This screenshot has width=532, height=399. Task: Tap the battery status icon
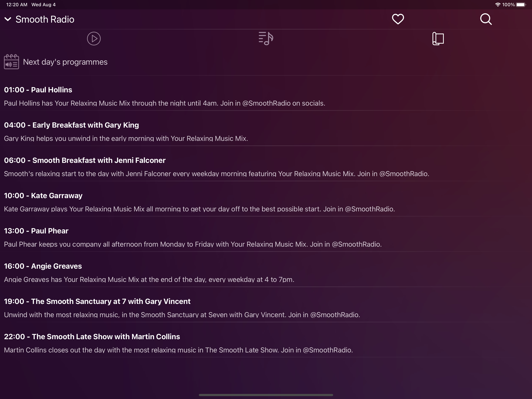521,4
